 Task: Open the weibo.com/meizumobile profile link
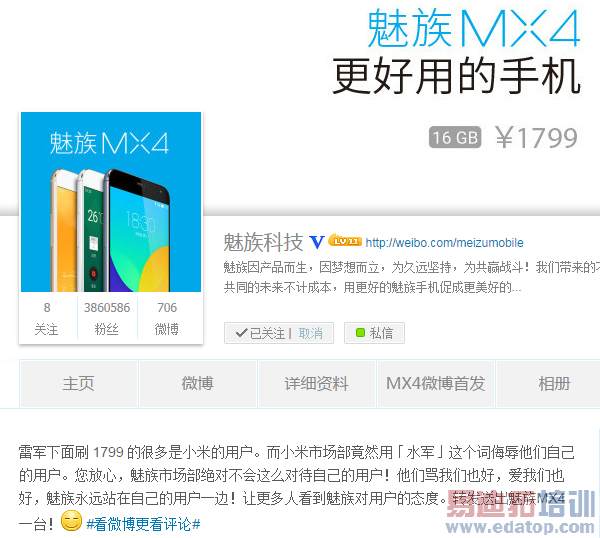click(444, 243)
